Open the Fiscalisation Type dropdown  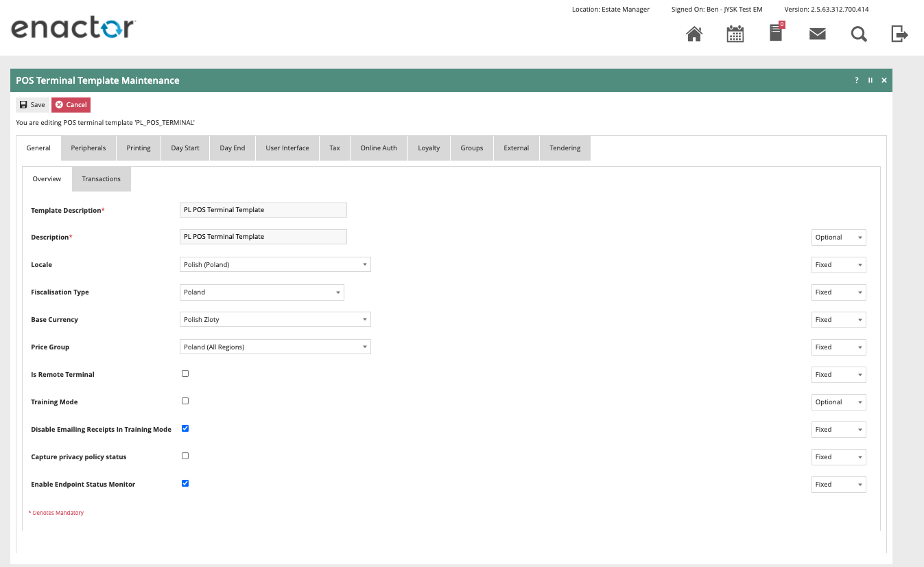261,292
